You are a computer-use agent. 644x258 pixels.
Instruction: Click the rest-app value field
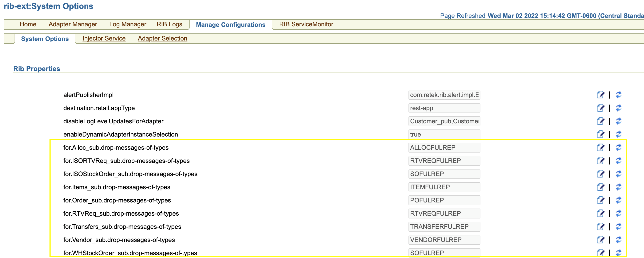444,108
